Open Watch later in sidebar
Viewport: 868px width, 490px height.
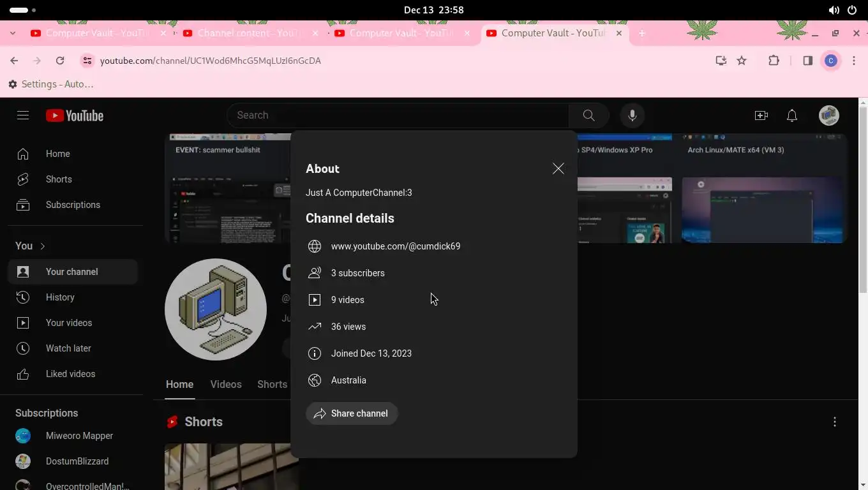(73, 348)
